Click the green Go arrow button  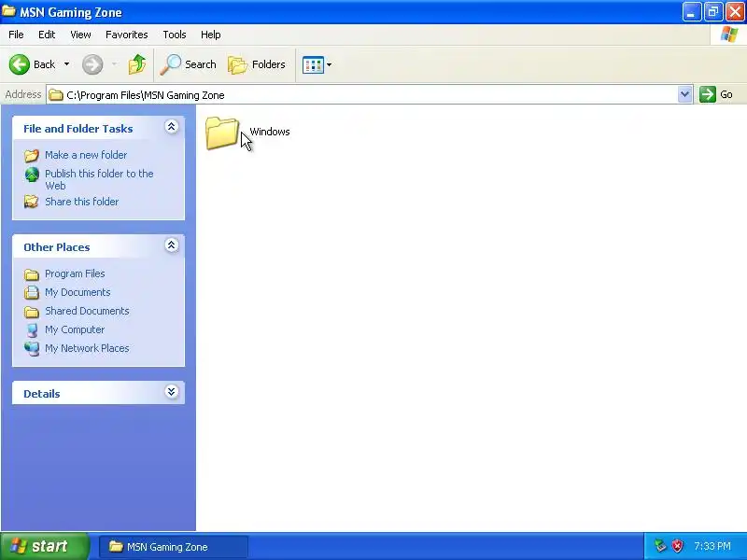pos(708,94)
